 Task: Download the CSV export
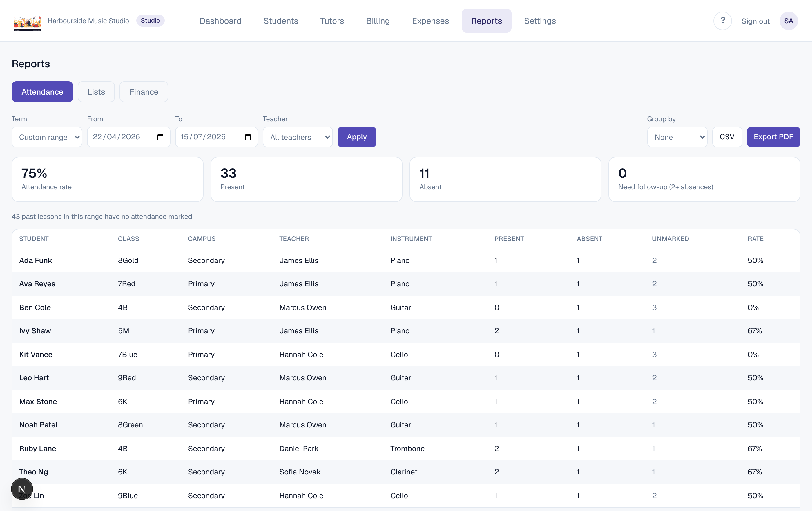coord(727,137)
